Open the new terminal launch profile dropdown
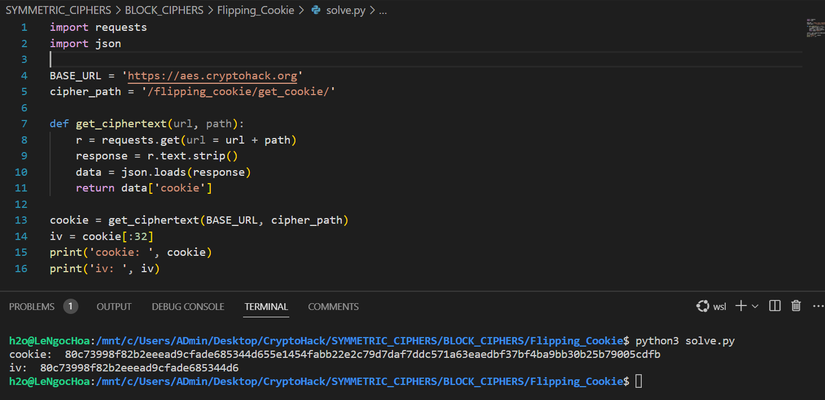825x400 pixels. 755,306
